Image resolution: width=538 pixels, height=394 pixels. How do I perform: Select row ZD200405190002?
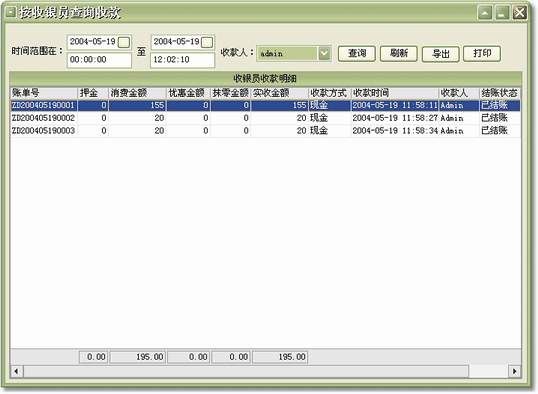point(265,118)
